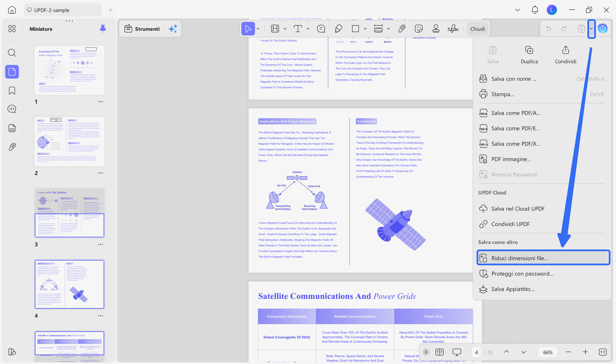Launch the AI sparkle assistant beside Strumenti
The width and height of the screenshot is (616, 364).
point(173,29)
